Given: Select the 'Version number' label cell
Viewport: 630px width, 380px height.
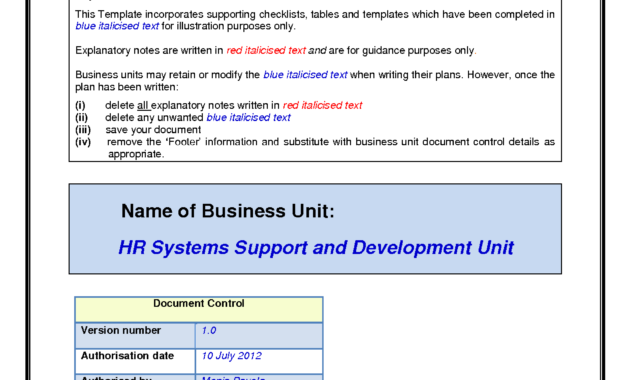Looking at the screenshot, I should pyautogui.click(x=135, y=335).
